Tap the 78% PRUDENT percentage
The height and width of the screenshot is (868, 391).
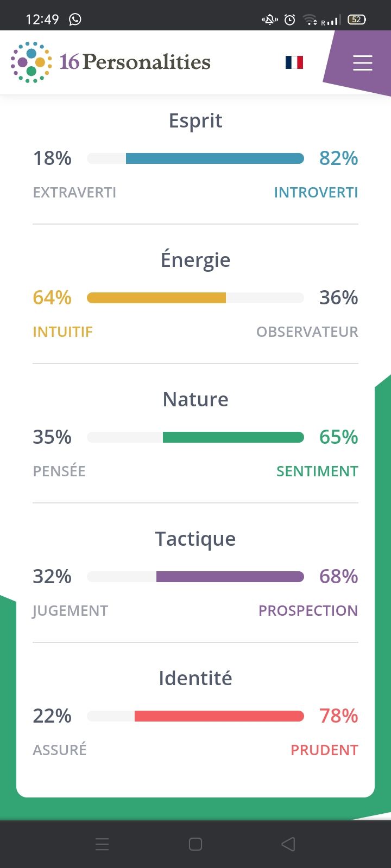[338, 716]
